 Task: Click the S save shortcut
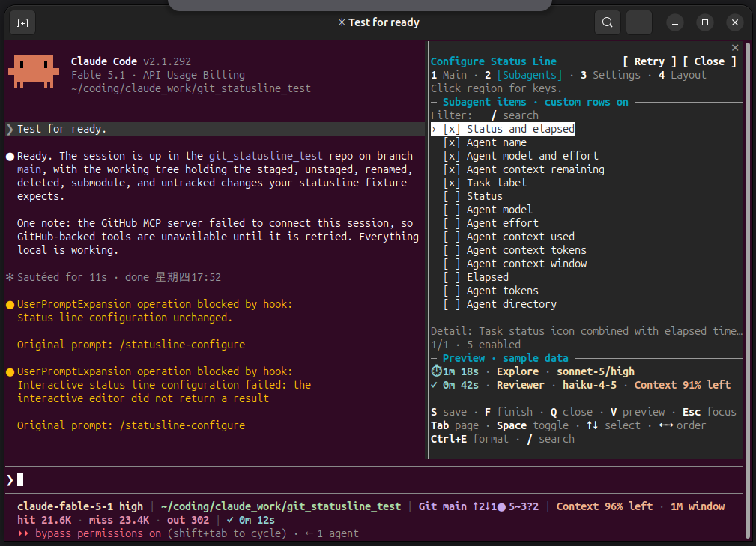click(449, 412)
